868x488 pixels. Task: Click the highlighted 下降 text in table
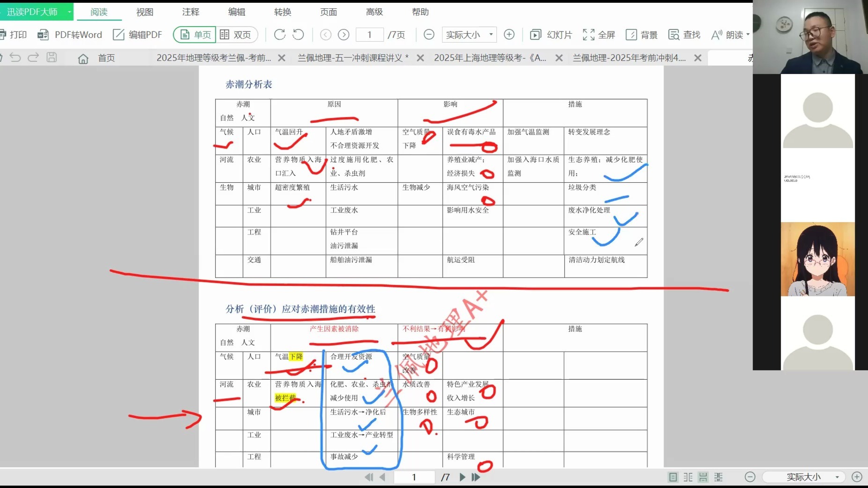pyautogui.click(x=296, y=357)
